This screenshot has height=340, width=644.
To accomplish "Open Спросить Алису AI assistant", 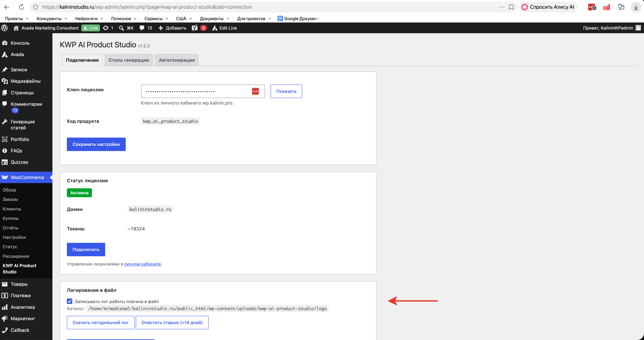I will click(548, 7).
